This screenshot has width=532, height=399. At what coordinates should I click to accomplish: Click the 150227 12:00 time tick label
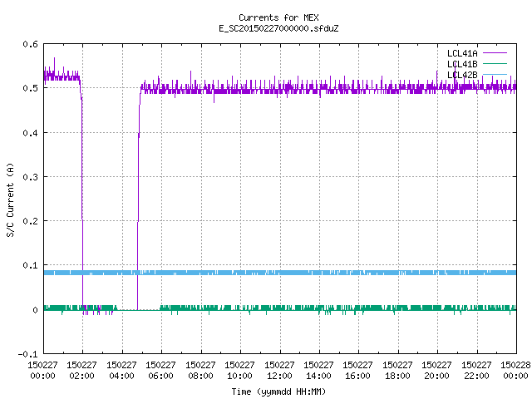[279, 371]
